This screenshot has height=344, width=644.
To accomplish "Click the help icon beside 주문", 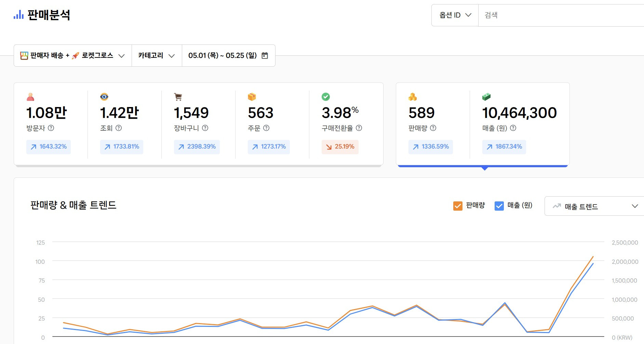I will click(x=266, y=128).
